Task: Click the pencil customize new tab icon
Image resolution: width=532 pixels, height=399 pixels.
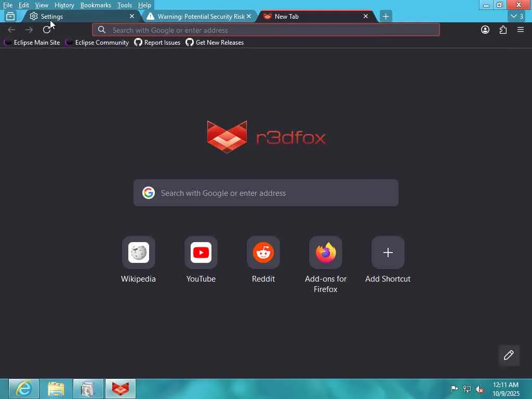Action: (509, 355)
